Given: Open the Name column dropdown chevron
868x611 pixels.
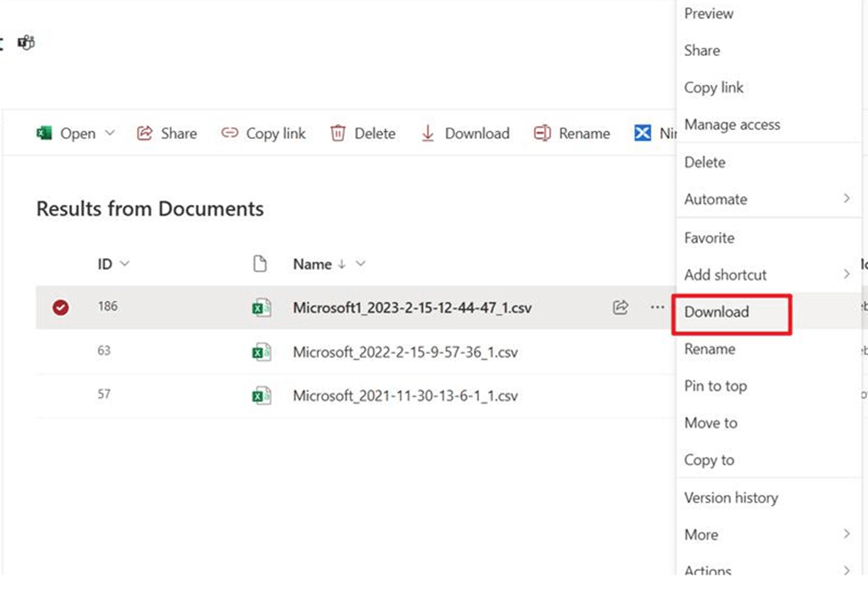Looking at the screenshot, I should 361,264.
